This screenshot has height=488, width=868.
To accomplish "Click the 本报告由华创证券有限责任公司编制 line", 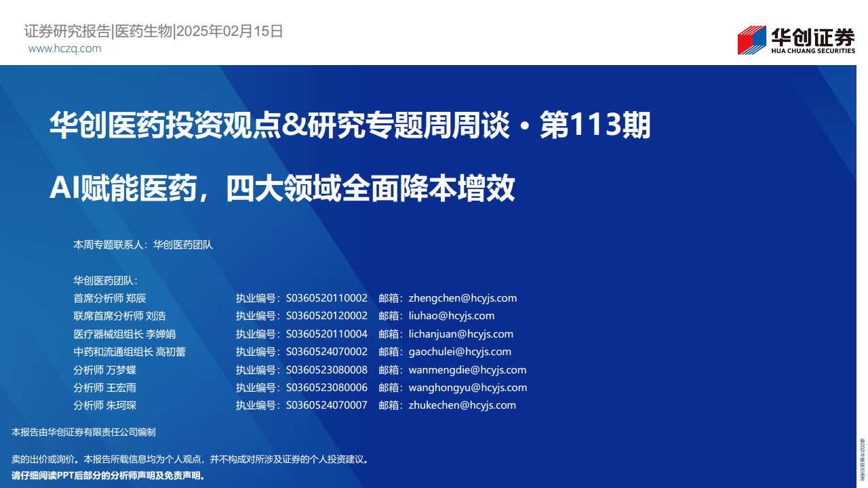I will point(84,432).
